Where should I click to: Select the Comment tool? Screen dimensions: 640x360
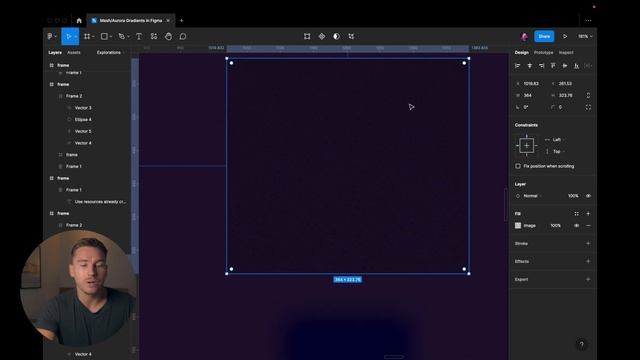(x=183, y=36)
